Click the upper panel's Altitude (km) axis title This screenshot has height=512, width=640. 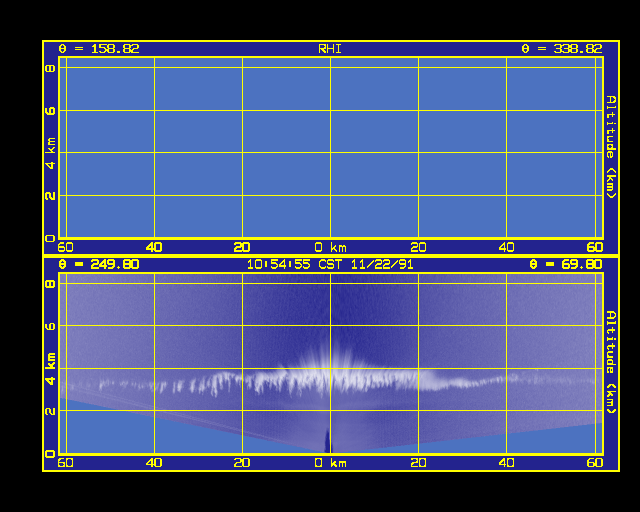[611, 147]
